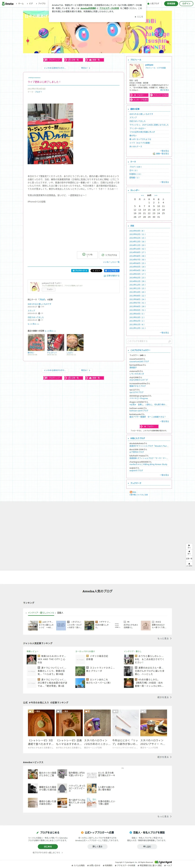Click 詳しく見る under 公式トップブロガーへ応募
This screenshot has height=868, width=195.
tap(97, 846)
